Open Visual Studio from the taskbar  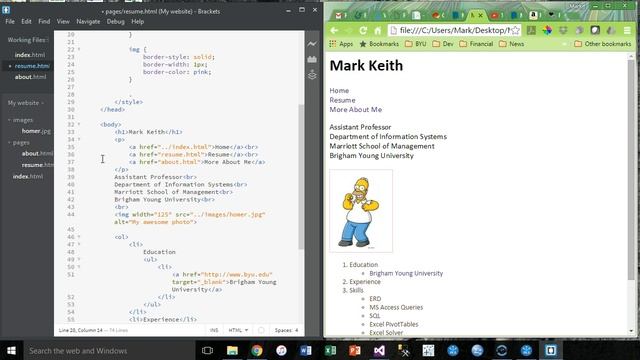379,351
